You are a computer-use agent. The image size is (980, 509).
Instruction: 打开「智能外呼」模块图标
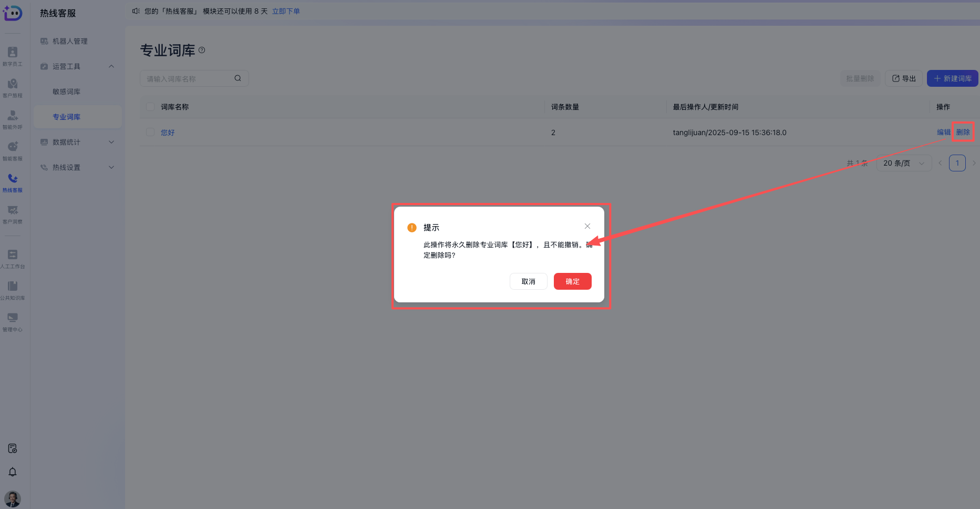click(x=12, y=118)
